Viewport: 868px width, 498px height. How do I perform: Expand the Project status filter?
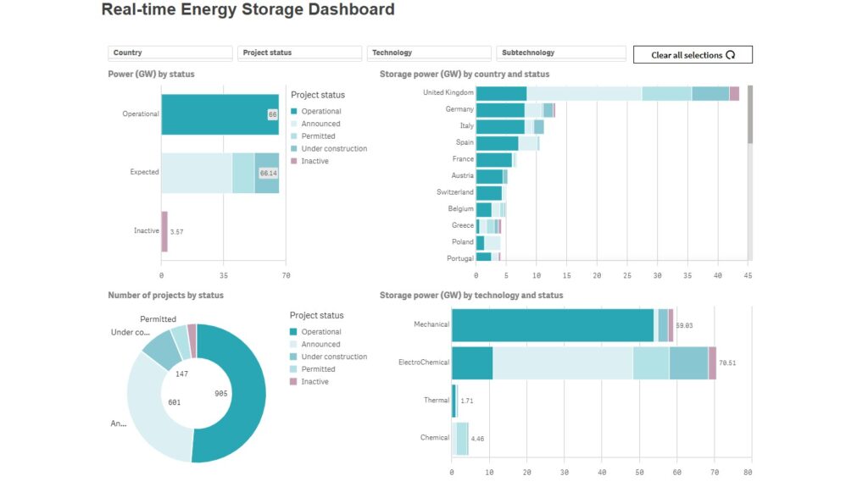299,53
